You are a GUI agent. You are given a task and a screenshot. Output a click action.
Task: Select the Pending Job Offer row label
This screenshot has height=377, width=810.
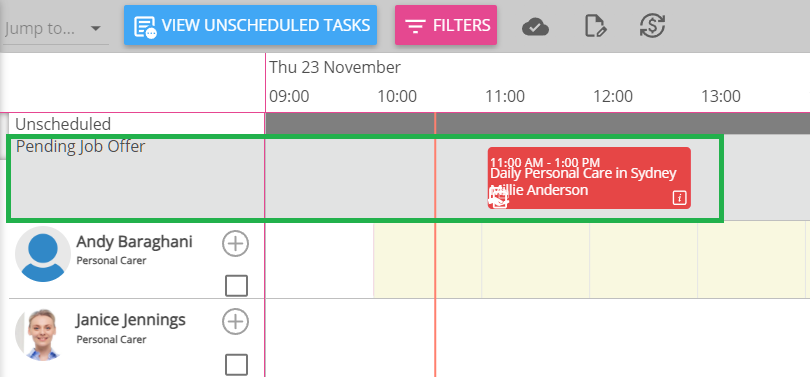81,147
